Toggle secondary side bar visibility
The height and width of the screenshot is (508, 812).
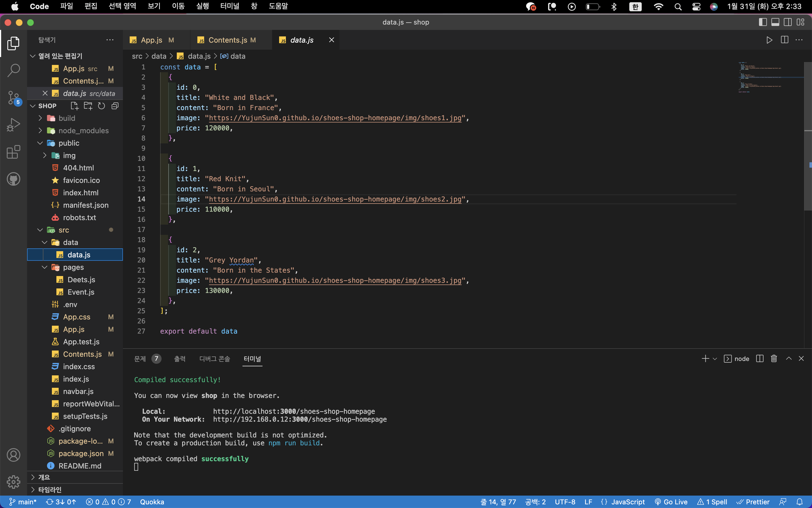coord(788,22)
